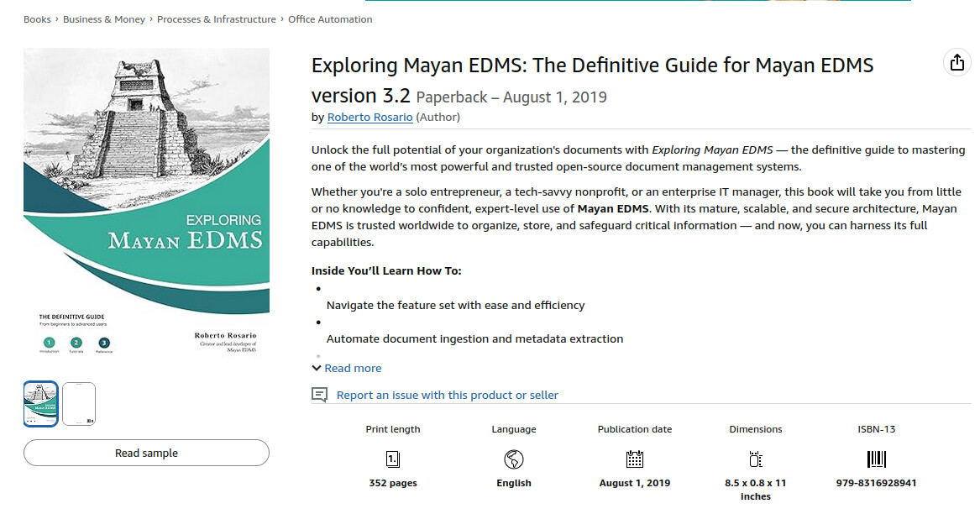
Task: Click the publication date calendar icon
Action: [x=634, y=459]
